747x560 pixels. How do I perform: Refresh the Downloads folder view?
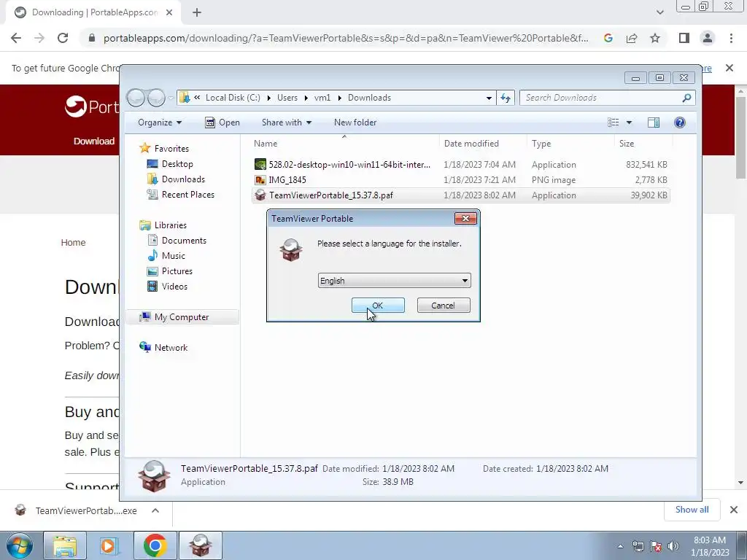click(506, 98)
